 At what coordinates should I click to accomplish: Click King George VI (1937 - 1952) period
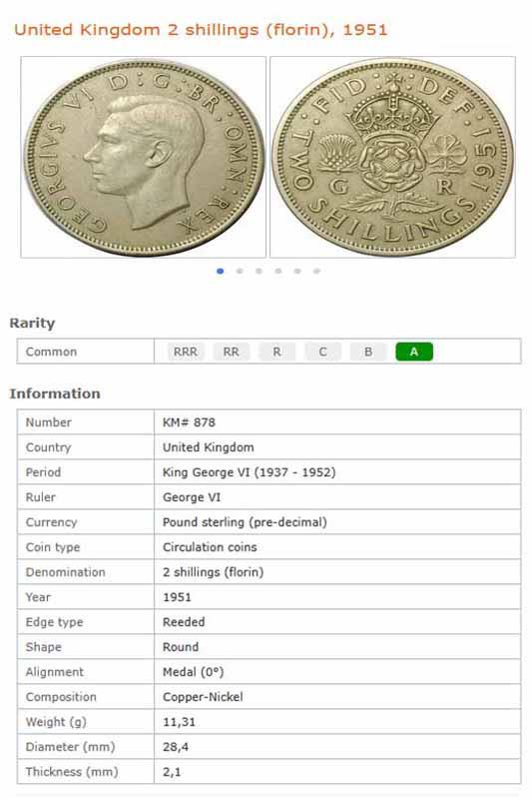pyautogui.click(x=249, y=472)
